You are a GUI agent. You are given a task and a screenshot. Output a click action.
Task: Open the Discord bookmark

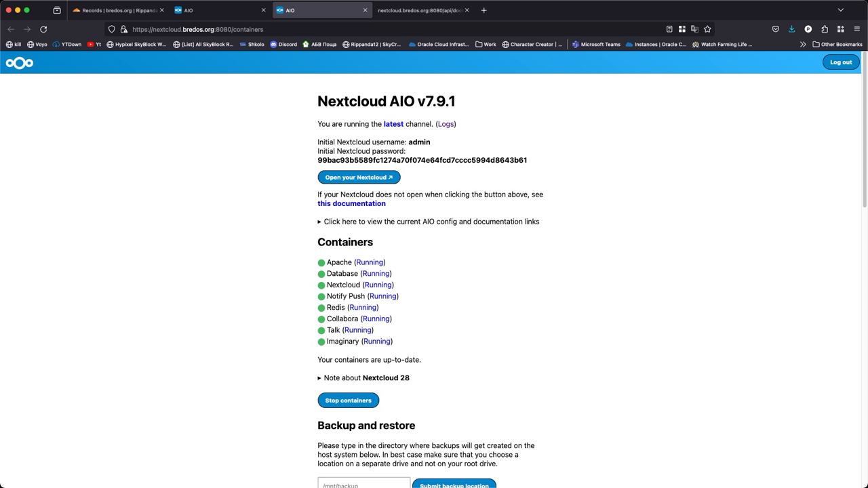pyautogui.click(x=283, y=45)
